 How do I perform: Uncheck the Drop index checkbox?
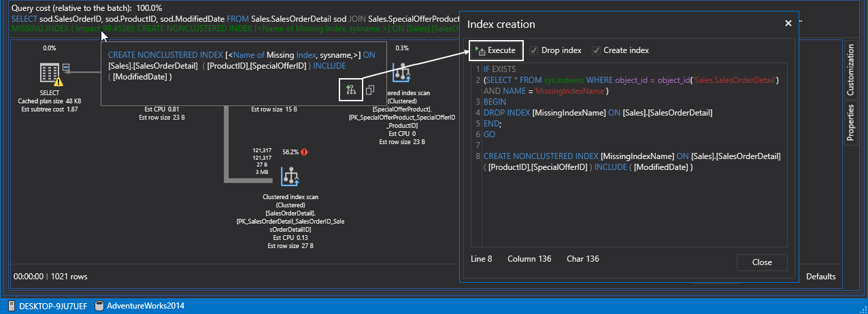(x=534, y=50)
